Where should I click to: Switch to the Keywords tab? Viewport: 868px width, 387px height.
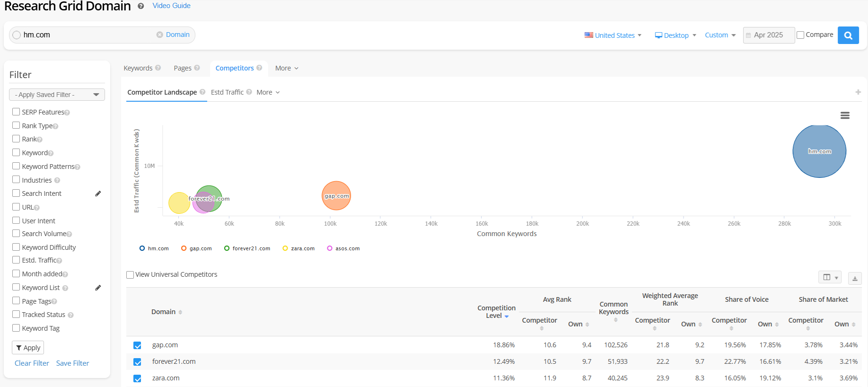point(138,68)
